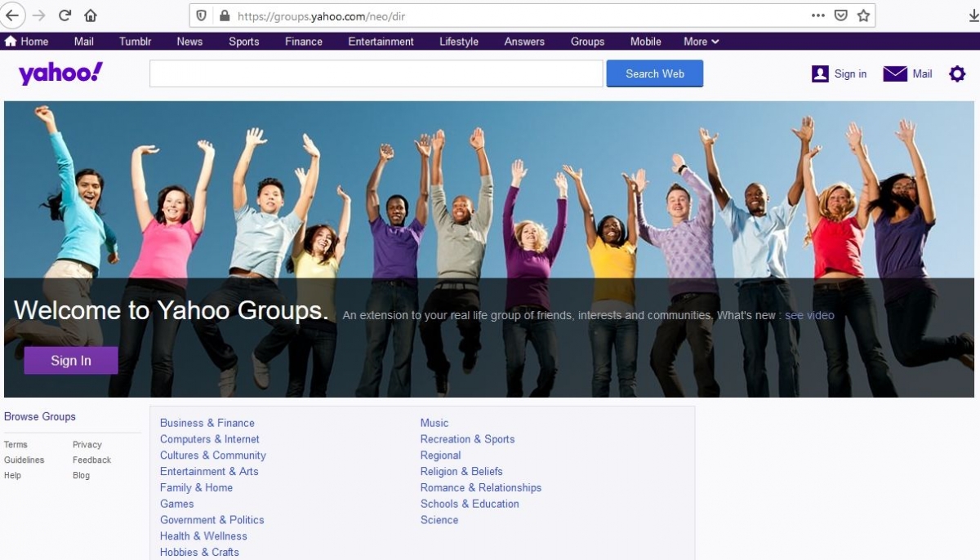
Task: Select Lifestyle in the navbar
Action: pos(459,42)
